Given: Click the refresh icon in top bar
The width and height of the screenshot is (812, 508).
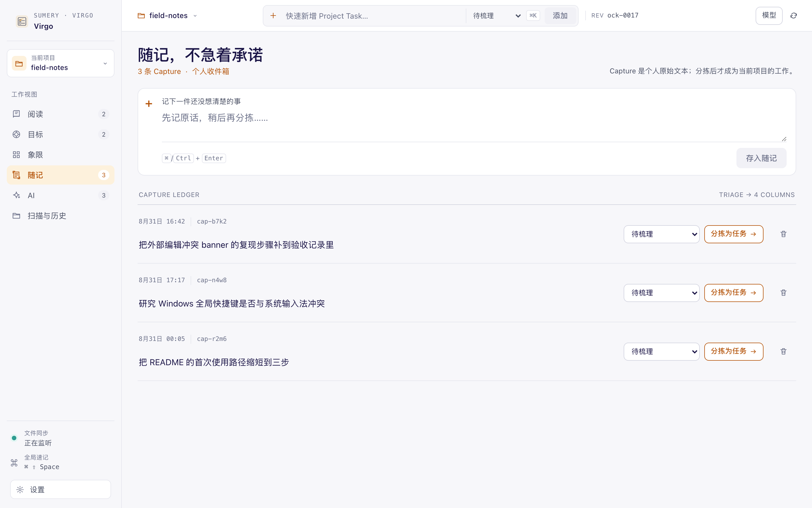Looking at the screenshot, I should click(794, 16).
